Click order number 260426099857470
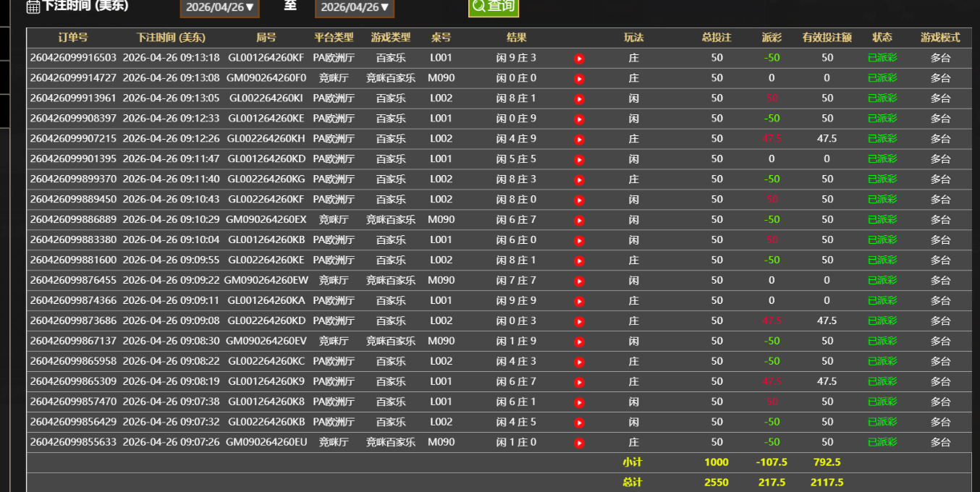 click(x=73, y=402)
